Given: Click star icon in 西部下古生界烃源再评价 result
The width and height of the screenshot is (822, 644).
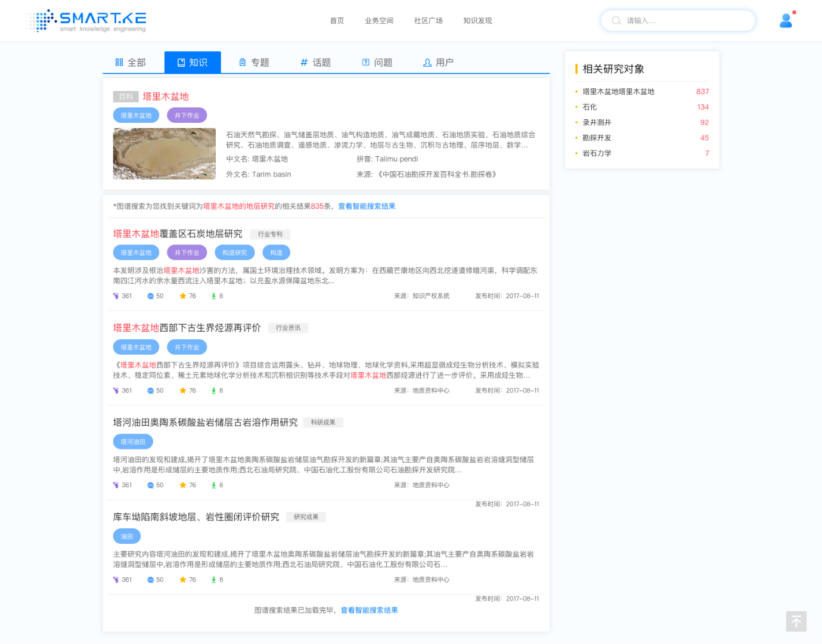Looking at the screenshot, I should point(183,391).
